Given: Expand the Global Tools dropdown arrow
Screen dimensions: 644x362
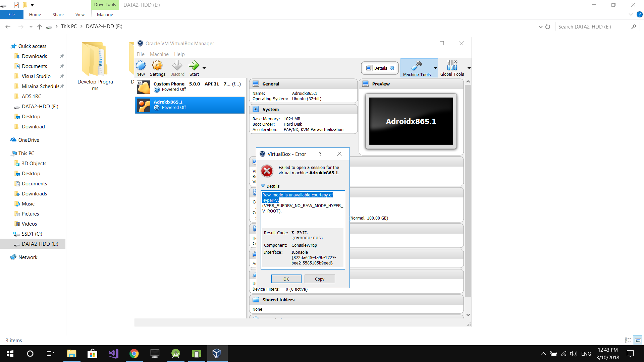Looking at the screenshot, I should point(469,68).
